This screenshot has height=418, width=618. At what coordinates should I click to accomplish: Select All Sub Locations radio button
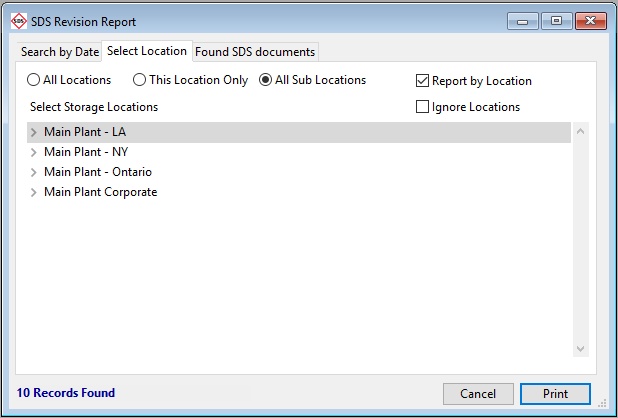pyautogui.click(x=266, y=80)
